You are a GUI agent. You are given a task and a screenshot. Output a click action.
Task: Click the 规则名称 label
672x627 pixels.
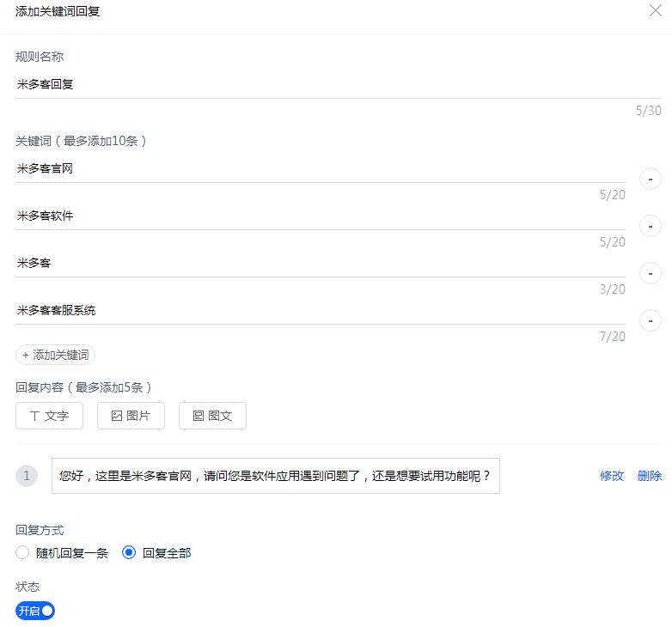[40, 57]
